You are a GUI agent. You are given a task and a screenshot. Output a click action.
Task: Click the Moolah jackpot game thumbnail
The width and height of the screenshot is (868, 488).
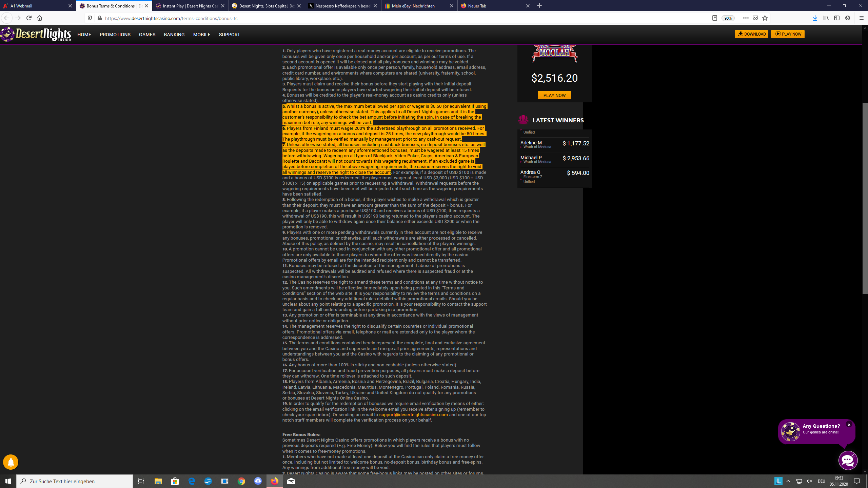pos(554,54)
